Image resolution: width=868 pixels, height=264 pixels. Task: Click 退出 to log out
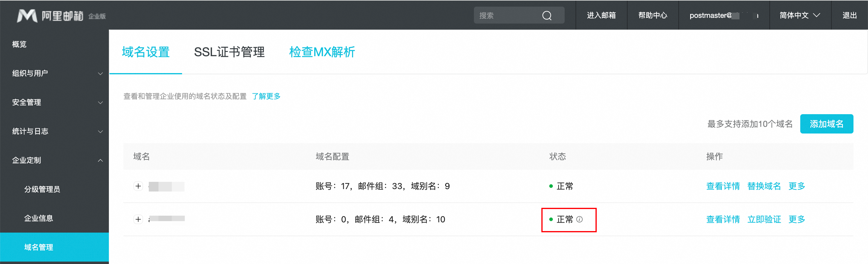click(849, 15)
